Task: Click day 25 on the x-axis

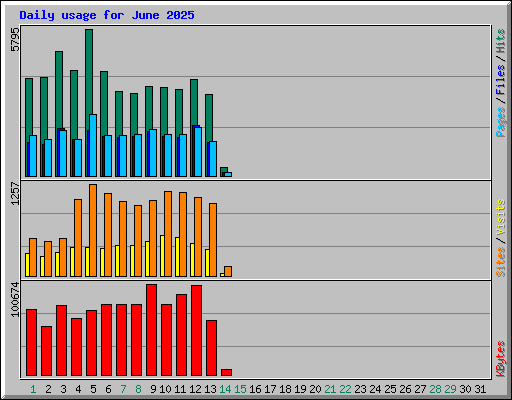Action: coord(390,389)
